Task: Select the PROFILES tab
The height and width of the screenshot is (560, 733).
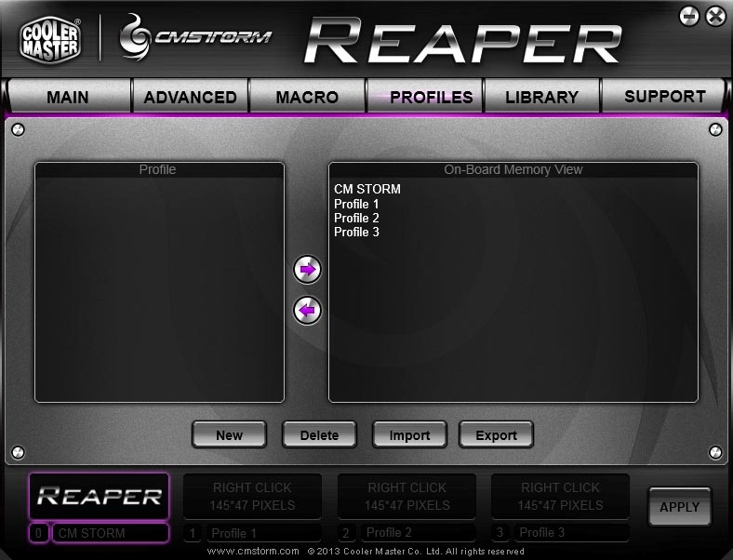Action: [x=424, y=97]
